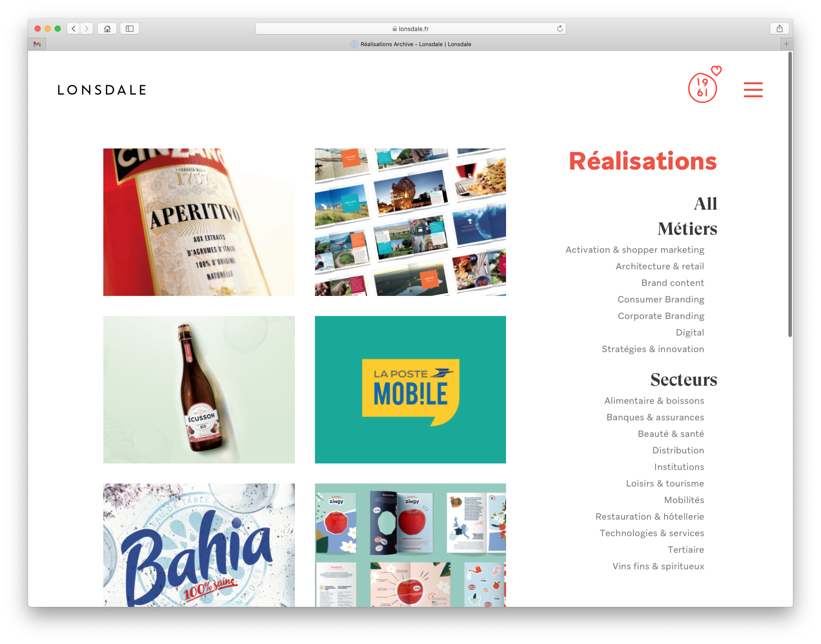This screenshot has width=821, height=644.
Task: Choose Vins fins & spiritueux sector
Action: (x=658, y=566)
